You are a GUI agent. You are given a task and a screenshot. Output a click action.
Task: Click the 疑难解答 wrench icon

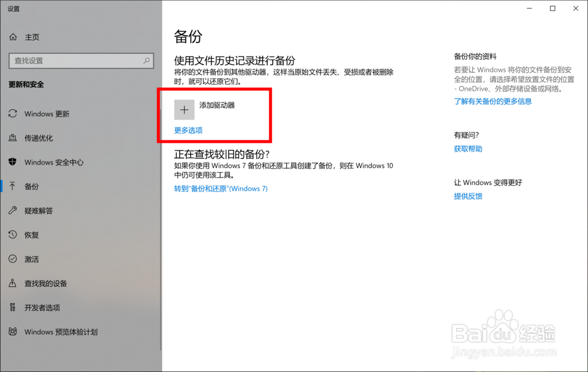click(13, 210)
